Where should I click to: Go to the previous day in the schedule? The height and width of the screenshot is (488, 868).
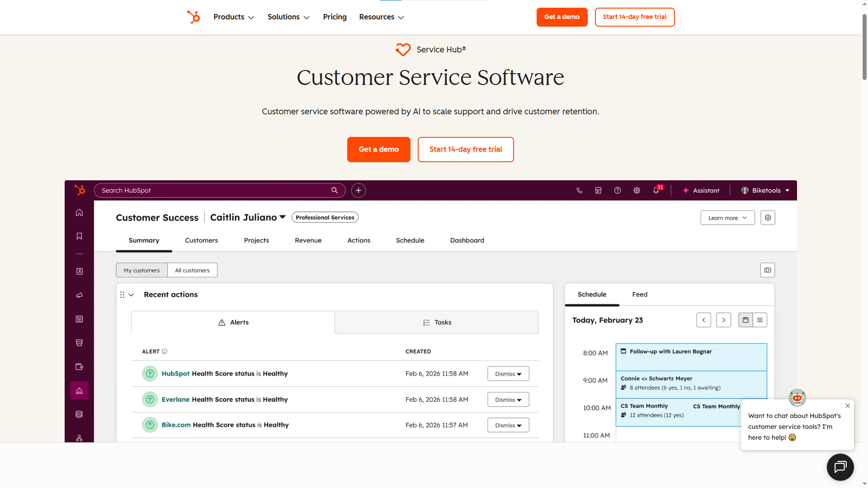pyautogui.click(x=703, y=320)
